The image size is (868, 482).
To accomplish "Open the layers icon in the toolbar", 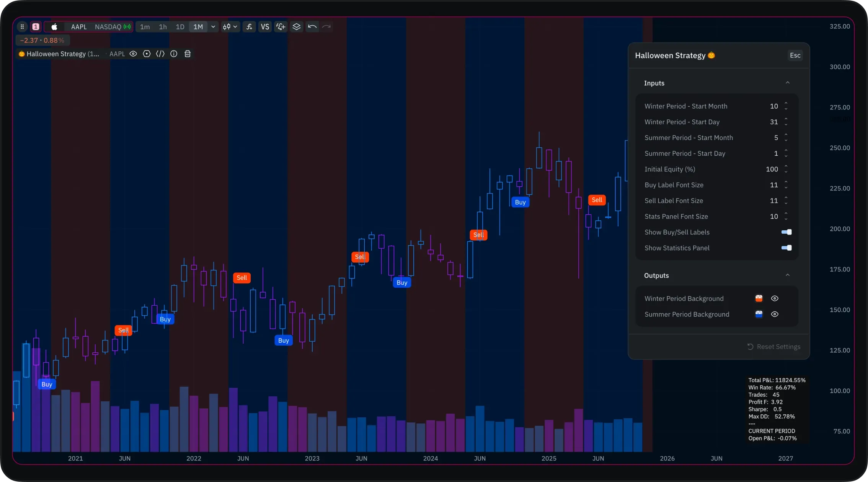I will [x=297, y=27].
